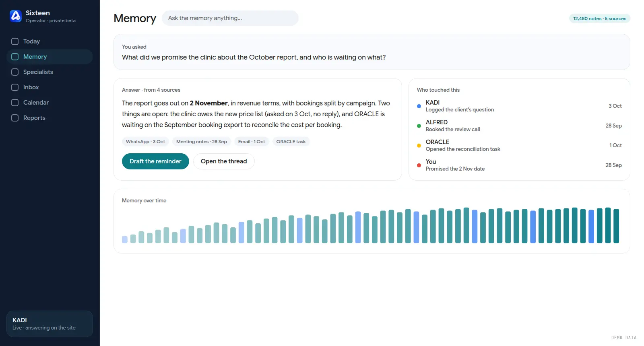Viewport: 644px width, 346px height.
Task: Select the KADI blue dot
Action: (419, 106)
